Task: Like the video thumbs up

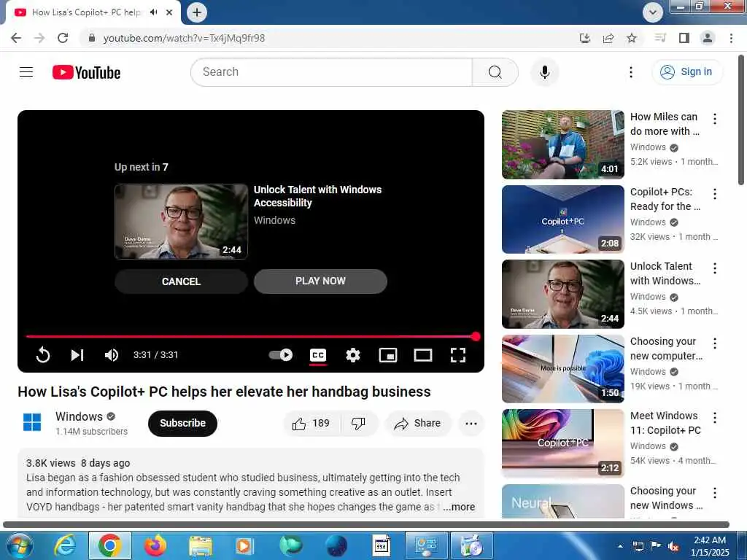Action: pos(311,424)
